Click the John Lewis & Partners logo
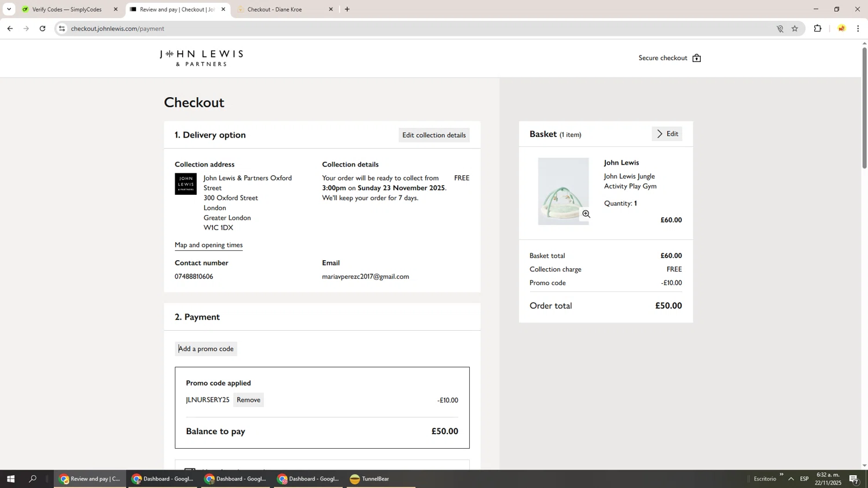The image size is (868, 488). 201,57
